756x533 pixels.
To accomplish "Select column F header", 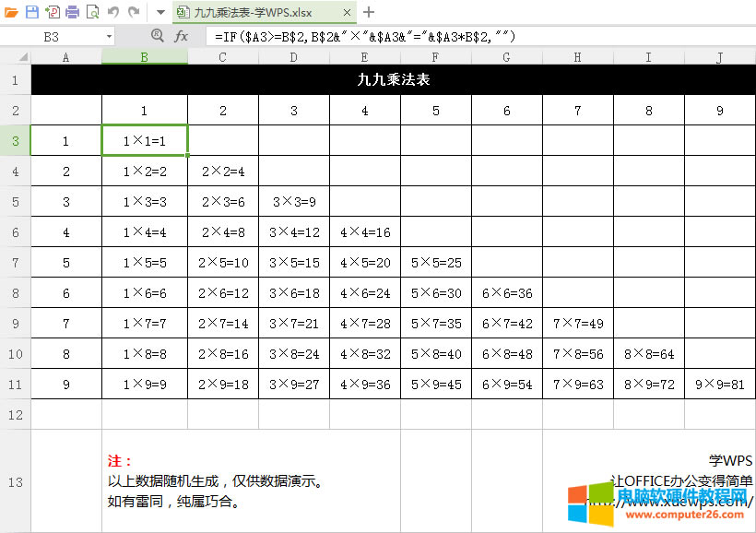I will point(436,57).
